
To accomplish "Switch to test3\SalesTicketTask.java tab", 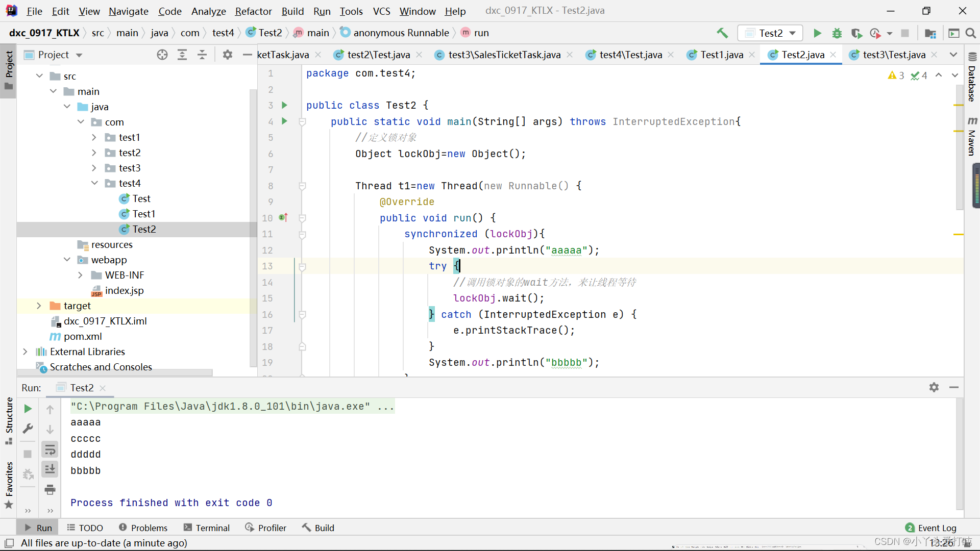I will (504, 55).
